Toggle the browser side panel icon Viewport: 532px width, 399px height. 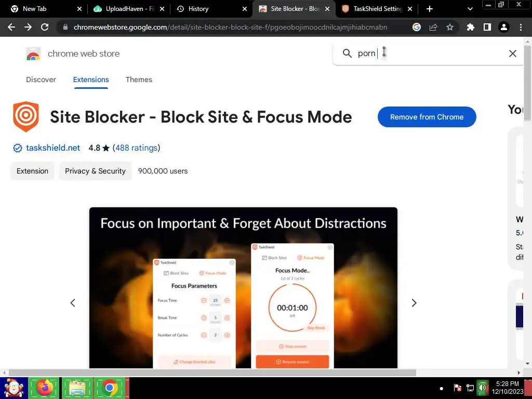coord(487,27)
